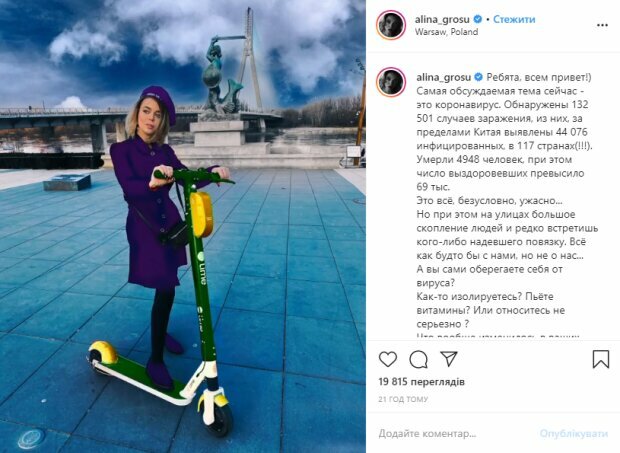Click verified badge next to caption username

[478, 77]
